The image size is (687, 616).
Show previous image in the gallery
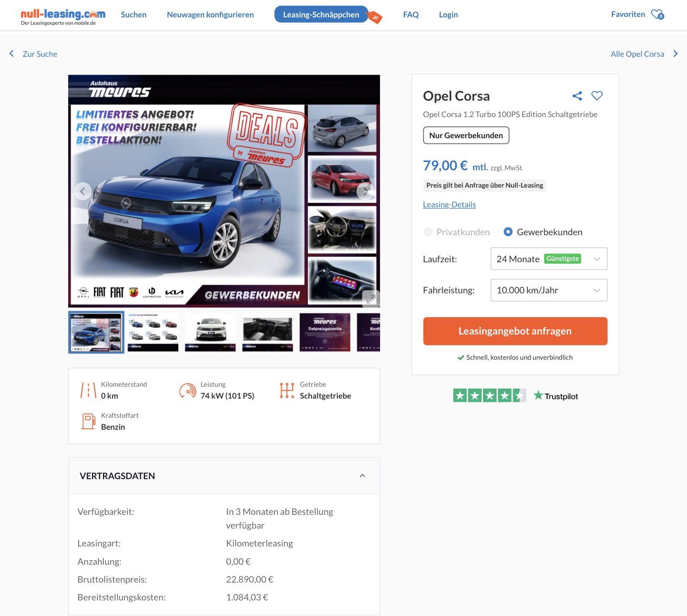tap(83, 191)
